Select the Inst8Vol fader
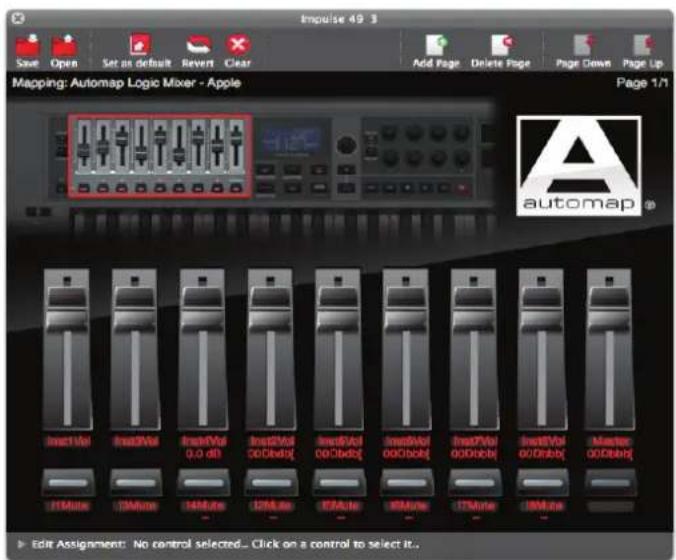Image resolution: width=676 pixels, height=560 pixels. point(541,349)
